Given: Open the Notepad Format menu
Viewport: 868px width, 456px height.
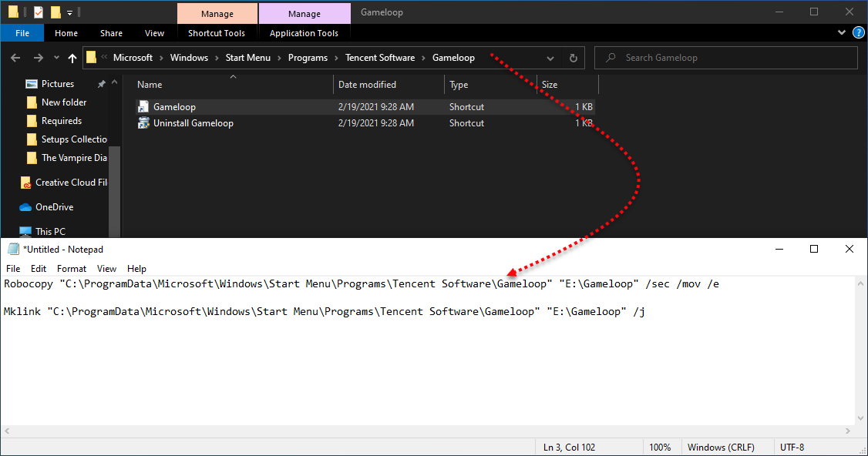Looking at the screenshot, I should click(x=72, y=268).
